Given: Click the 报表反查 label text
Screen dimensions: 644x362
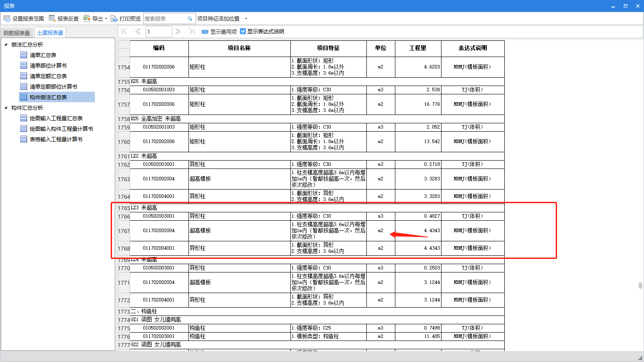Looking at the screenshot, I should point(68,19).
